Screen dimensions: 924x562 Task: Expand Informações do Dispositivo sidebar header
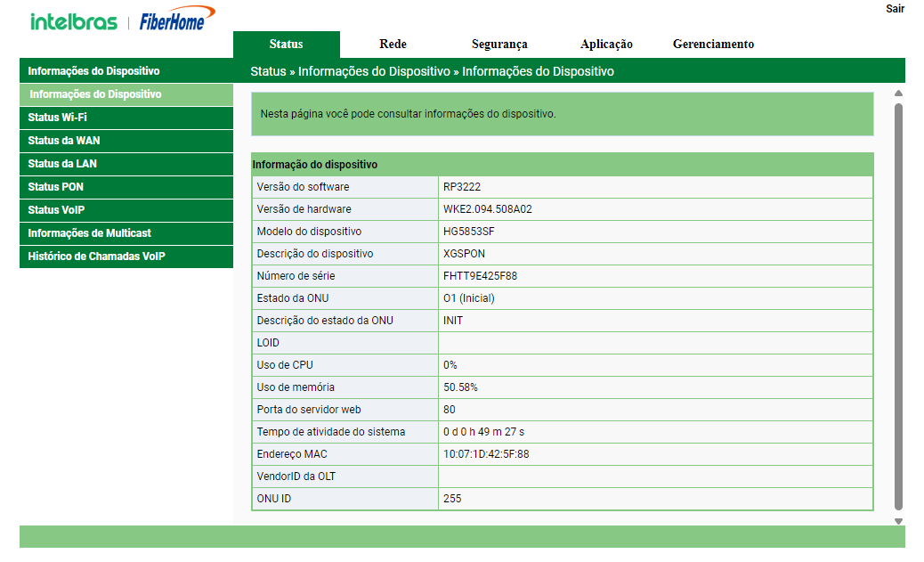(126, 70)
